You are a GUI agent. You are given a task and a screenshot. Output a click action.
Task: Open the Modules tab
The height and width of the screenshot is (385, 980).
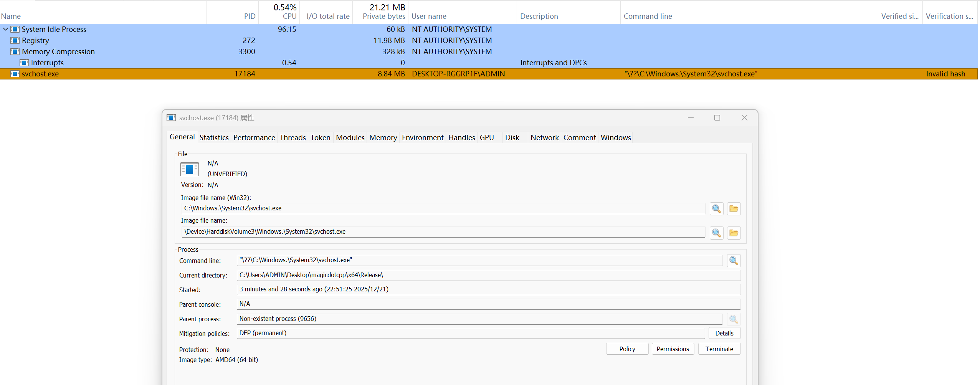pos(350,137)
